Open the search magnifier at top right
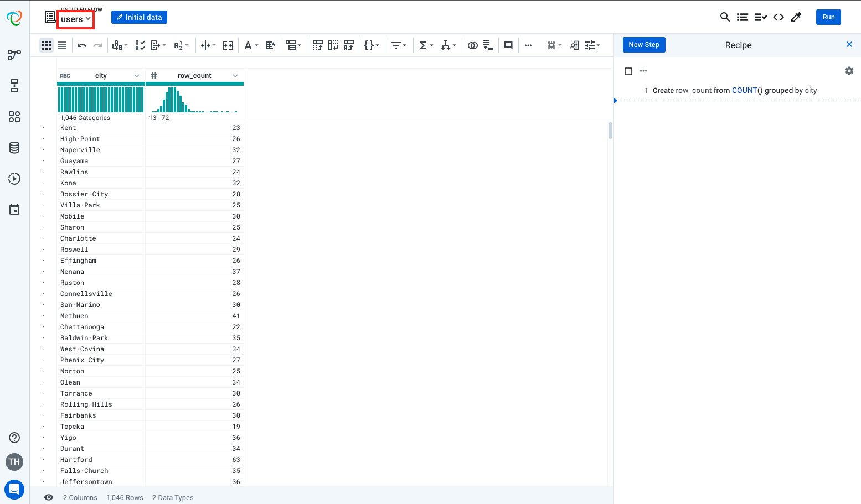The height and width of the screenshot is (504, 861). (x=725, y=17)
